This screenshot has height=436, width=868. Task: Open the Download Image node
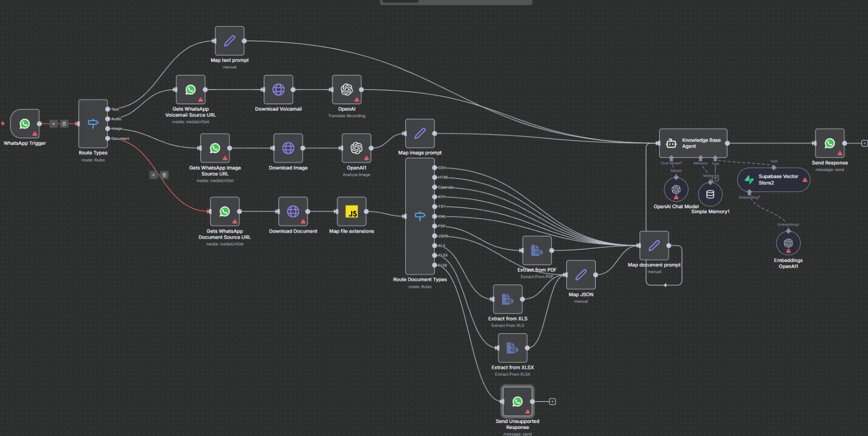tap(288, 148)
